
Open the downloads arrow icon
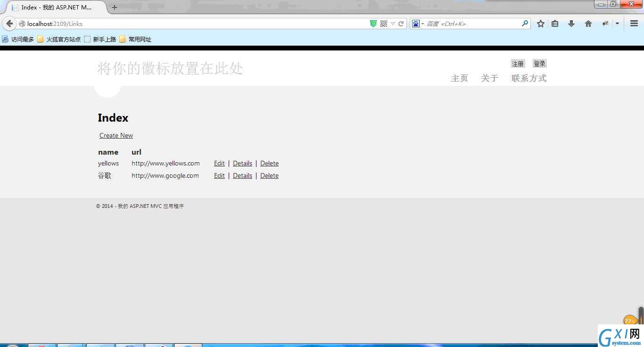tap(571, 24)
